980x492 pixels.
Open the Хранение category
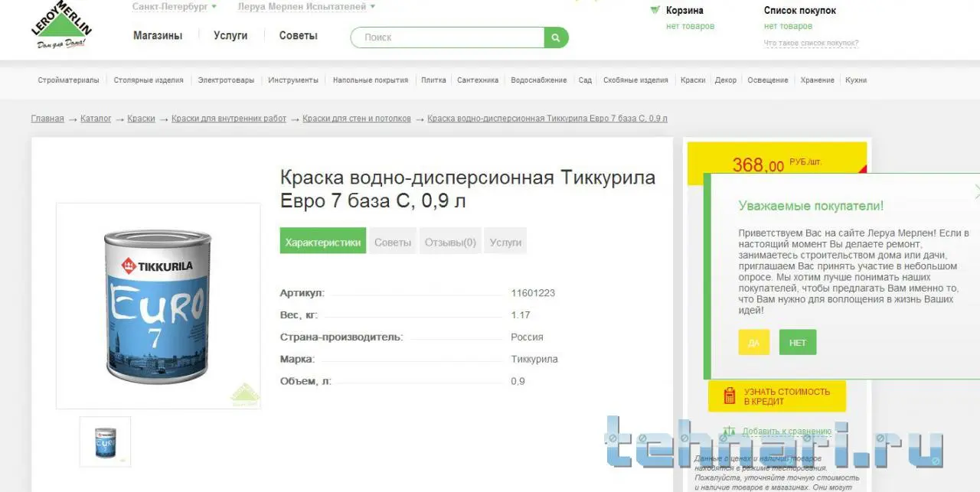point(818,80)
